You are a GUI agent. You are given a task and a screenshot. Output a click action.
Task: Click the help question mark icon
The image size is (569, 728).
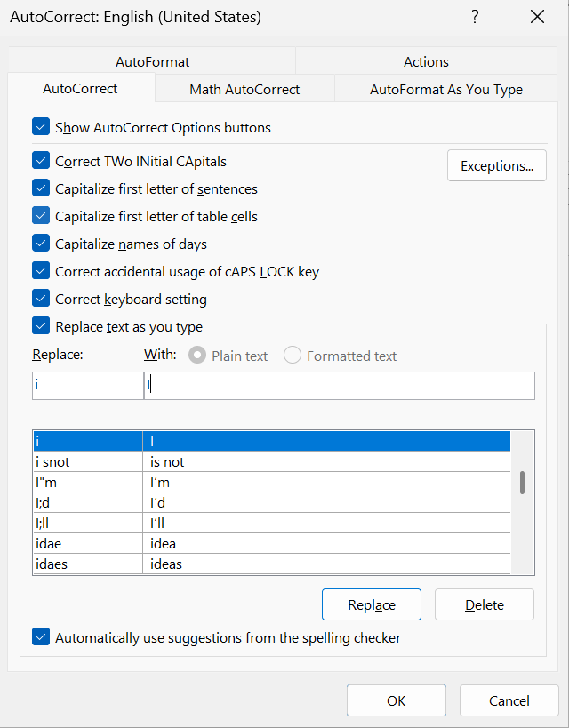(474, 17)
